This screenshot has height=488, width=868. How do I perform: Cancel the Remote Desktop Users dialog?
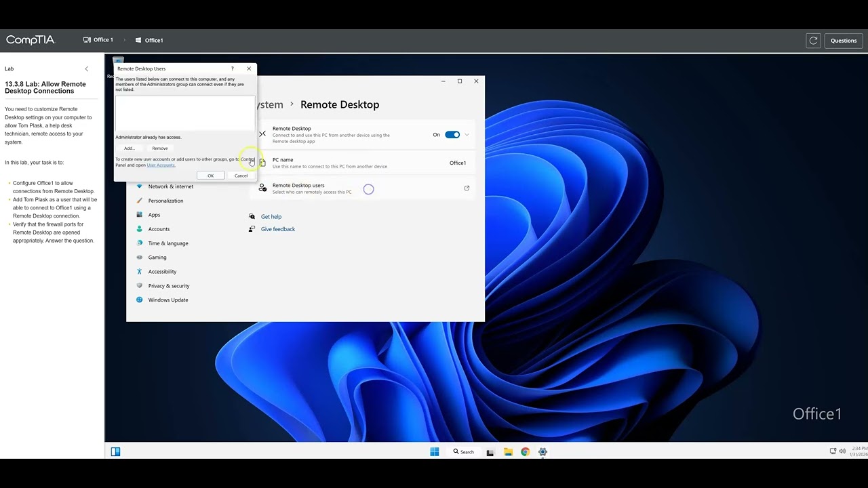(x=241, y=176)
